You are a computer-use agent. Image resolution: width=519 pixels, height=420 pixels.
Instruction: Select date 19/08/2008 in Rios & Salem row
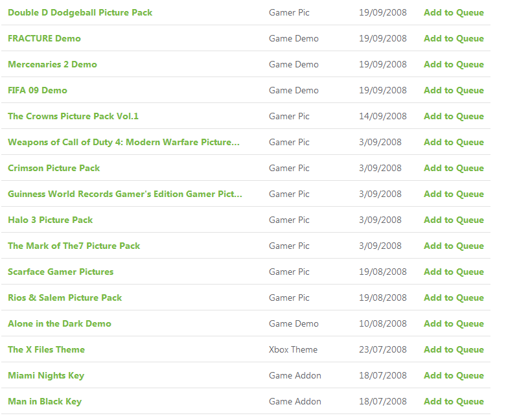(x=383, y=297)
